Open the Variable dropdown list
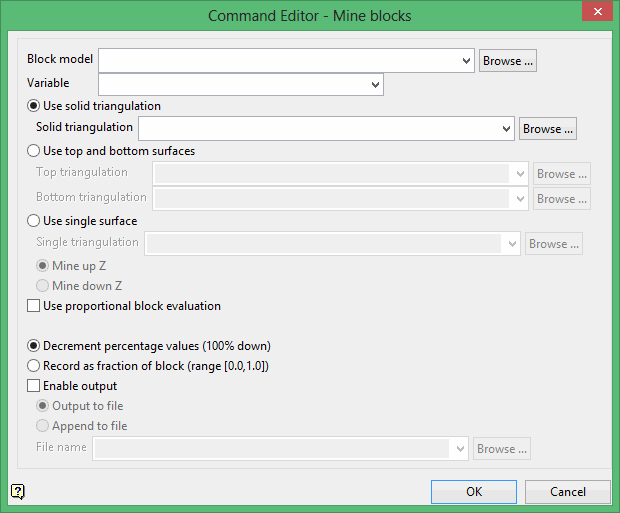 tap(375, 84)
